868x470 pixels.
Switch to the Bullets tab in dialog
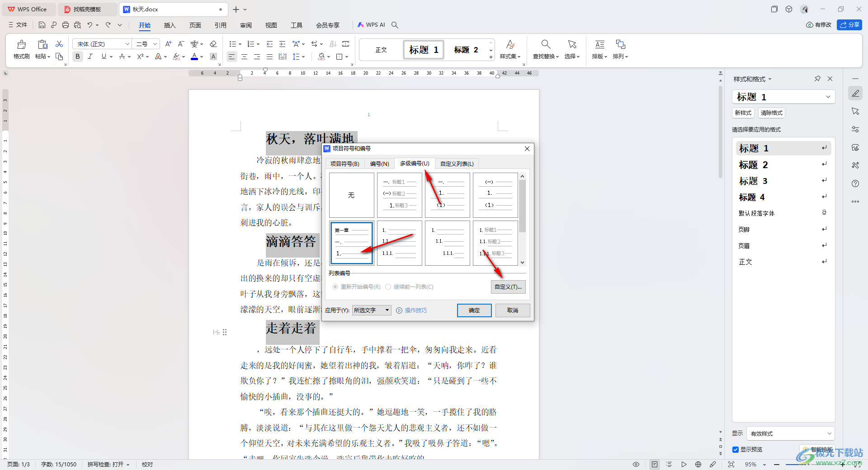[x=344, y=164]
